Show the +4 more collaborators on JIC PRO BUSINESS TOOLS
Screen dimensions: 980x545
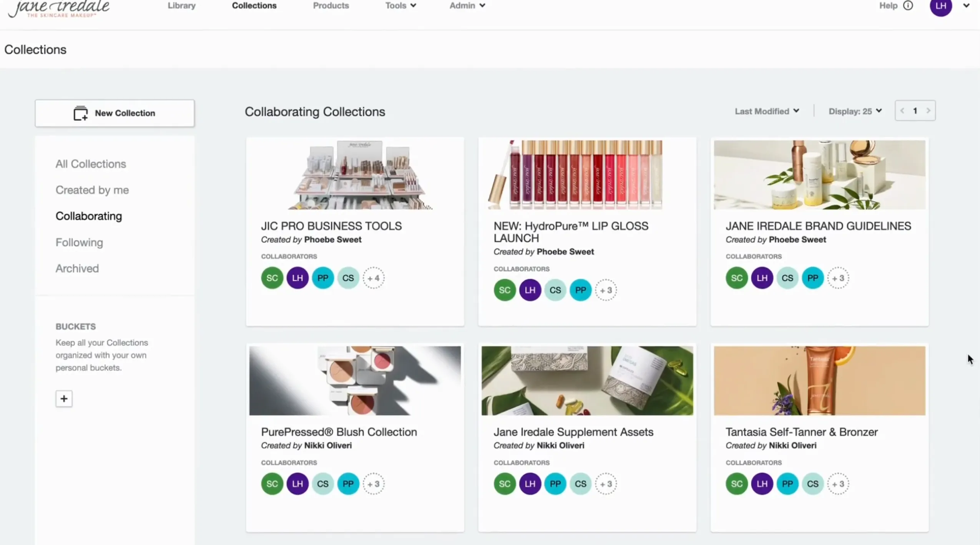[374, 278]
